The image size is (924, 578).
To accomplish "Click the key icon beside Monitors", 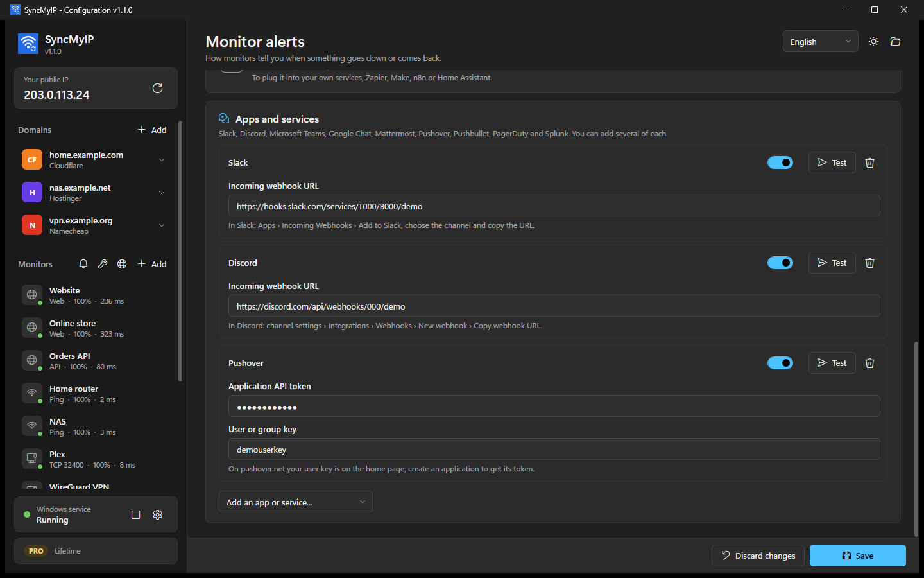I will click(103, 264).
